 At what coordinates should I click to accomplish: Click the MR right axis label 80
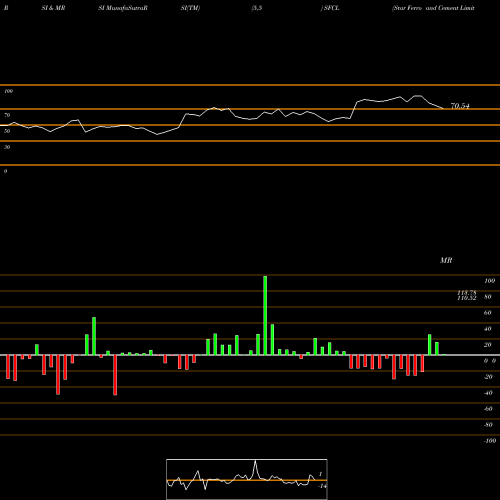point(488,297)
